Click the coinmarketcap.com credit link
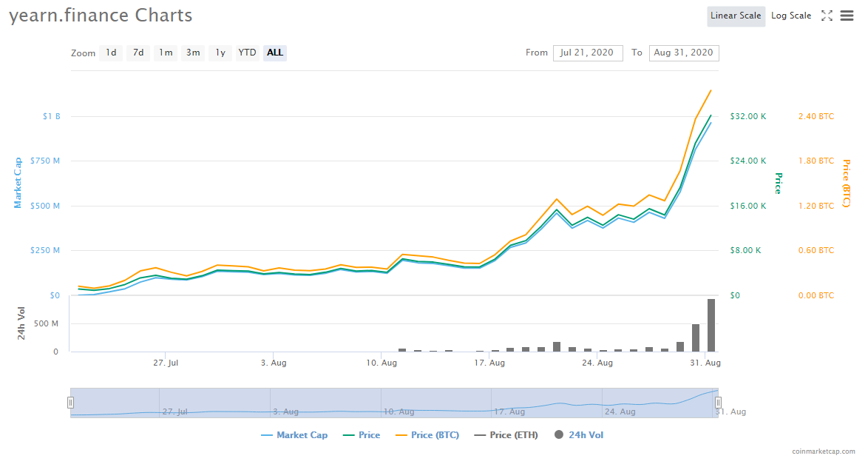The width and height of the screenshot is (868, 467). coord(823,451)
